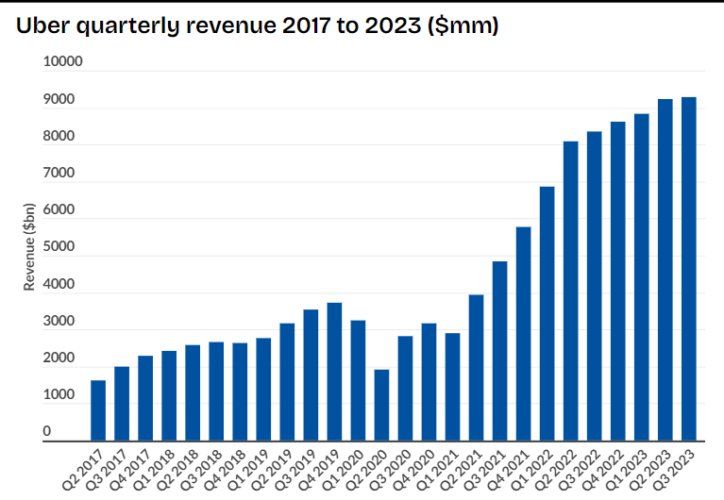Click the 'Q2 2017' x-axis label

point(84,469)
